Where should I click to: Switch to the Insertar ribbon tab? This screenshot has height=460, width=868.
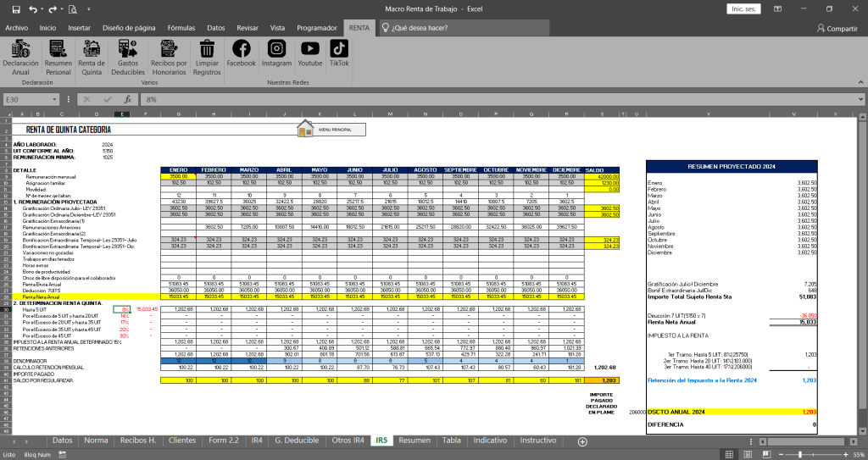[79, 28]
